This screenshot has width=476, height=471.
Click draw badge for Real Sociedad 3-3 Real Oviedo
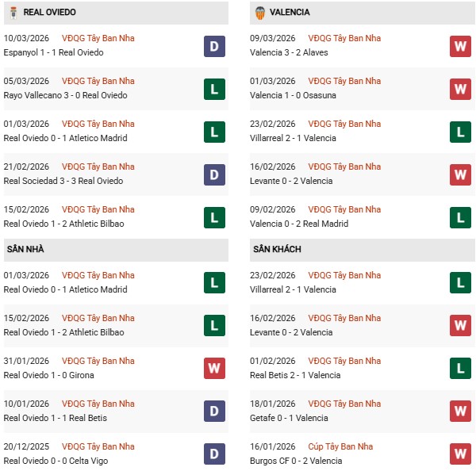tap(214, 174)
